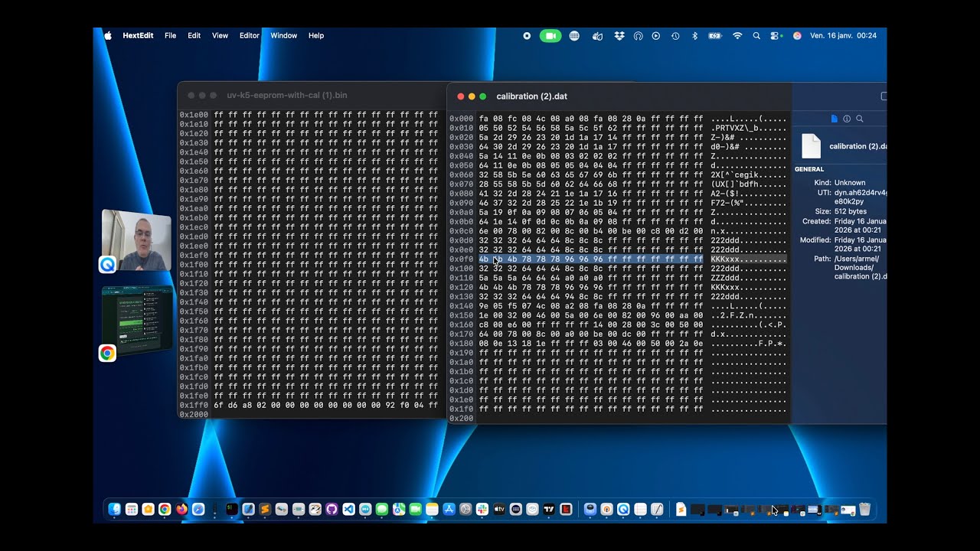Click the uv-k5-eeprom-with-cal (1).bin window title
Viewport: 980px width, 551px height.
coord(287,95)
